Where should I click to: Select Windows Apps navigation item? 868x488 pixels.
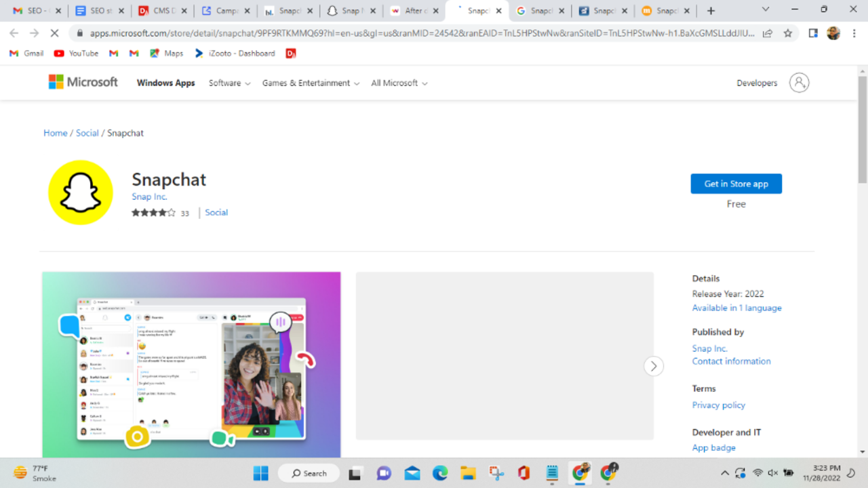[165, 83]
